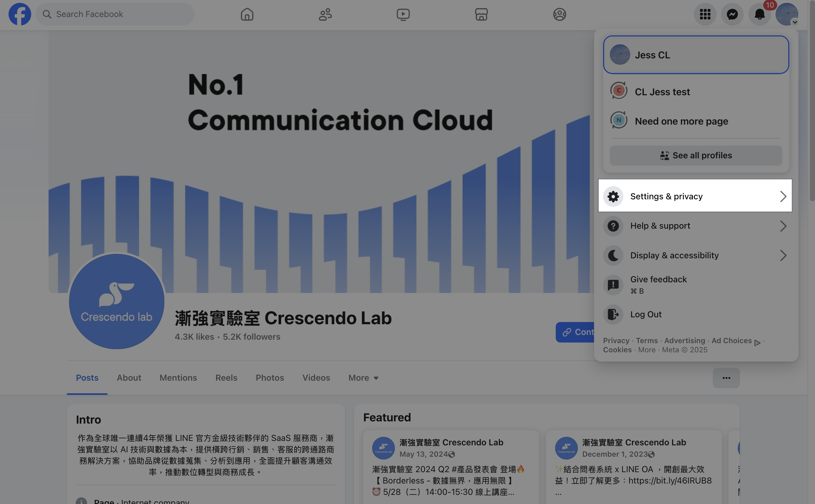Click the Log Out door icon
This screenshot has width=815, height=504.
613,314
